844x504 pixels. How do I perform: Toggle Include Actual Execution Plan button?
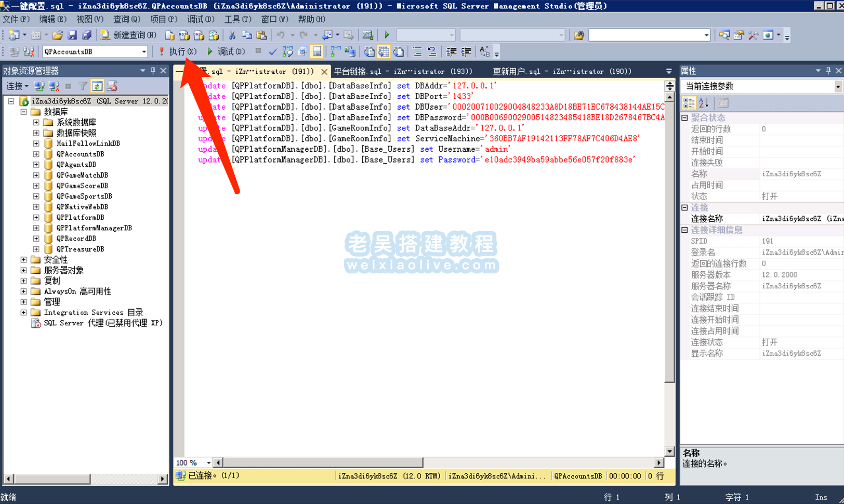tap(336, 51)
